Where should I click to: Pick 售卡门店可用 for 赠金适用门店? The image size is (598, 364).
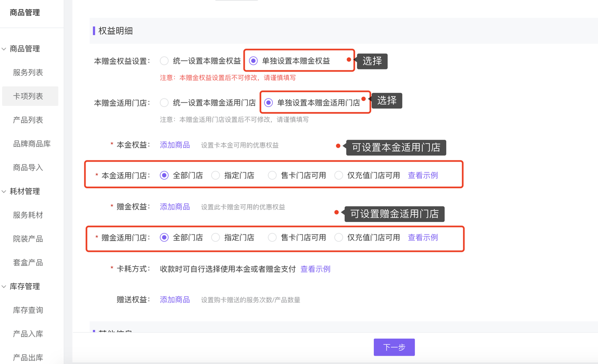(x=272, y=237)
